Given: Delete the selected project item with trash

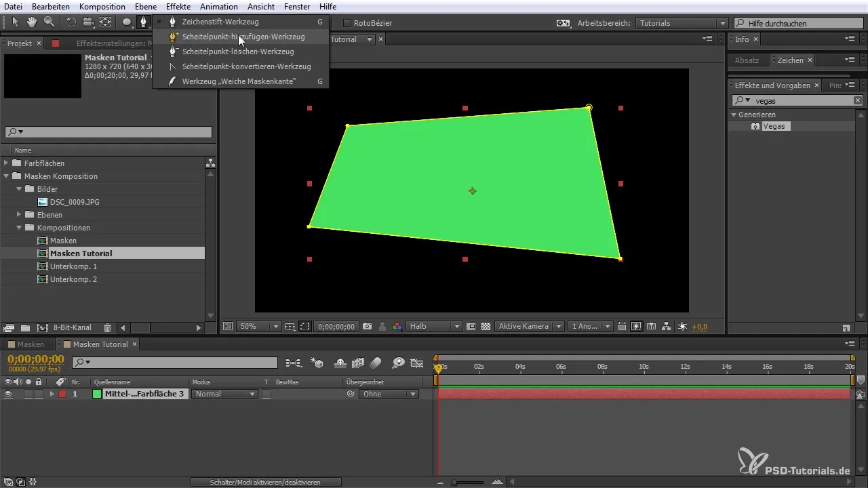Looking at the screenshot, I should tap(107, 327).
